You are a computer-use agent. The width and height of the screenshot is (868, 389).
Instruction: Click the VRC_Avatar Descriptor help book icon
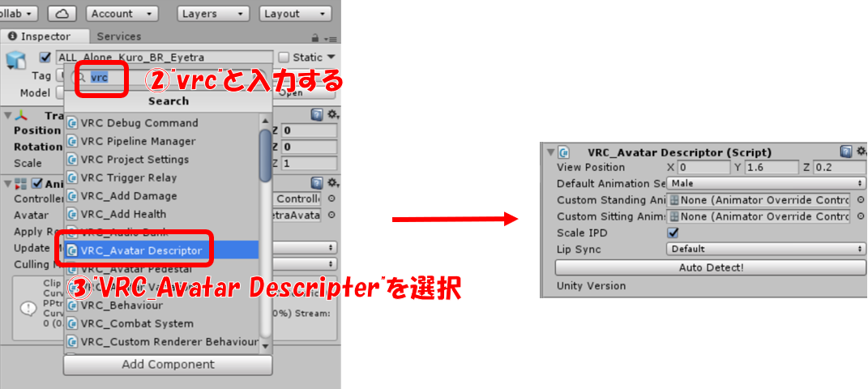point(846,152)
